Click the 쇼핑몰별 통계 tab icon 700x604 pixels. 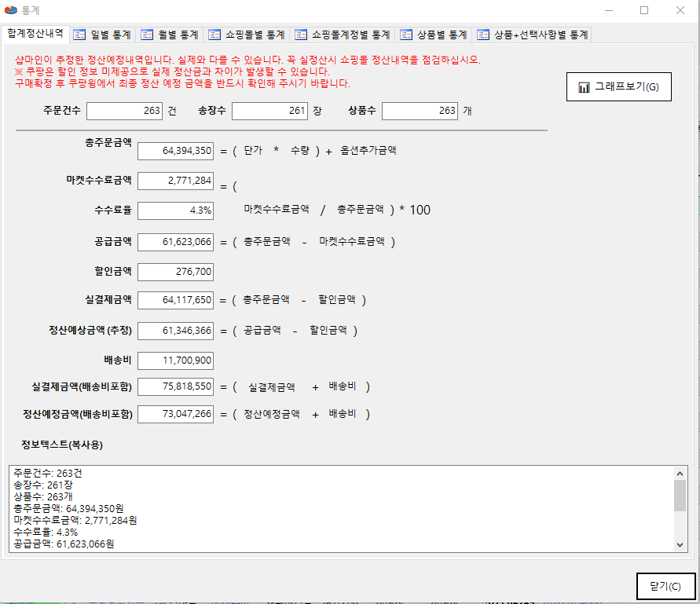(214, 35)
